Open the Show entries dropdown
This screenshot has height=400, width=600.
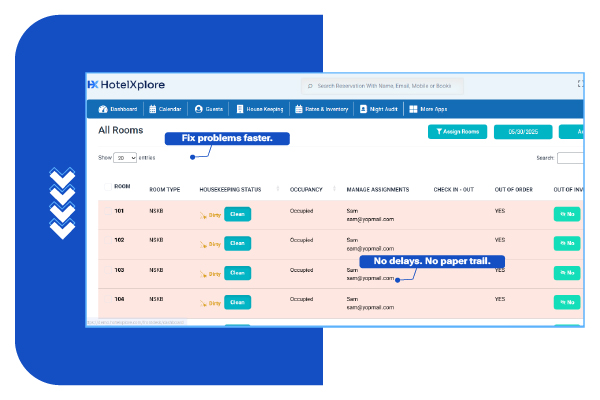(x=125, y=158)
